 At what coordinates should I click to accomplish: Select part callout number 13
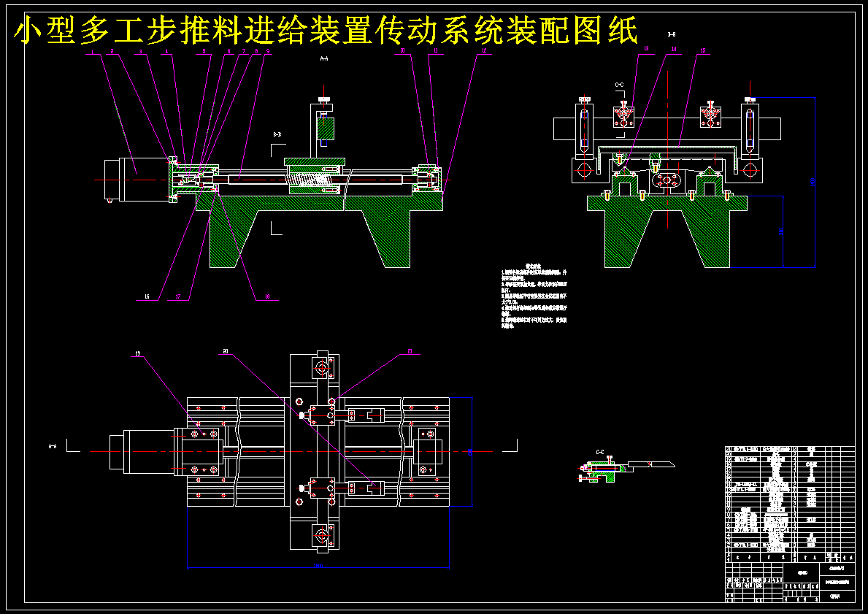[x=646, y=50]
